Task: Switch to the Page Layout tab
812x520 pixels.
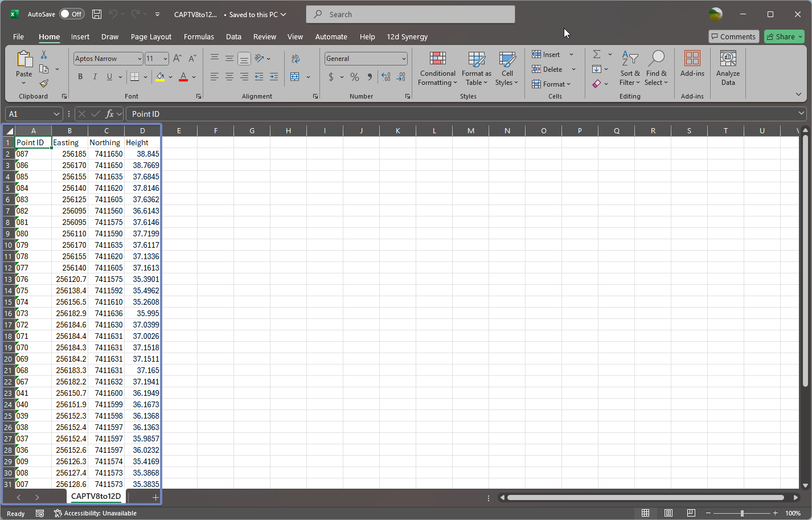Action: (x=151, y=36)
